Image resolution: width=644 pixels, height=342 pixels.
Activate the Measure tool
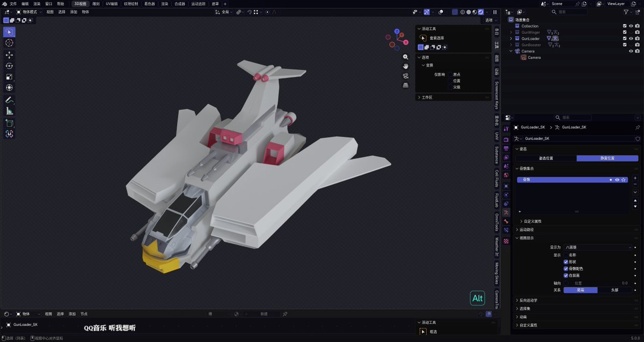point(10,111)
